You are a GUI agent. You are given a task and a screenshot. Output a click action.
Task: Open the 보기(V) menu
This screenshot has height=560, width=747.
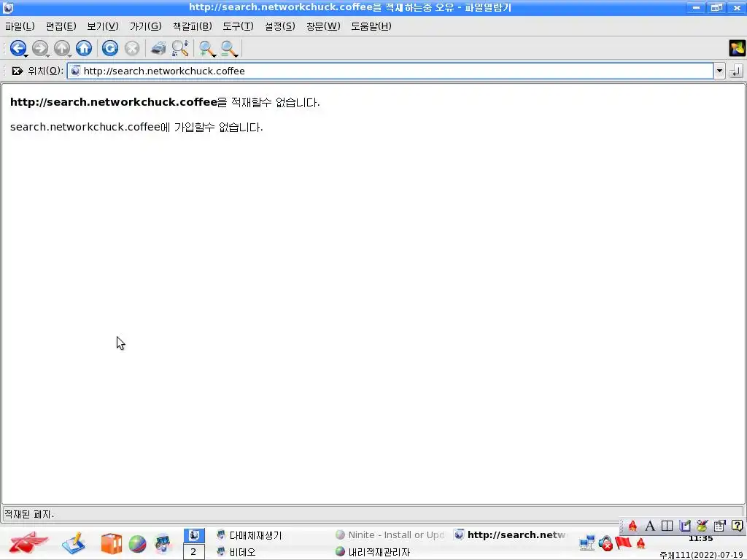click(x=103, y=26)
